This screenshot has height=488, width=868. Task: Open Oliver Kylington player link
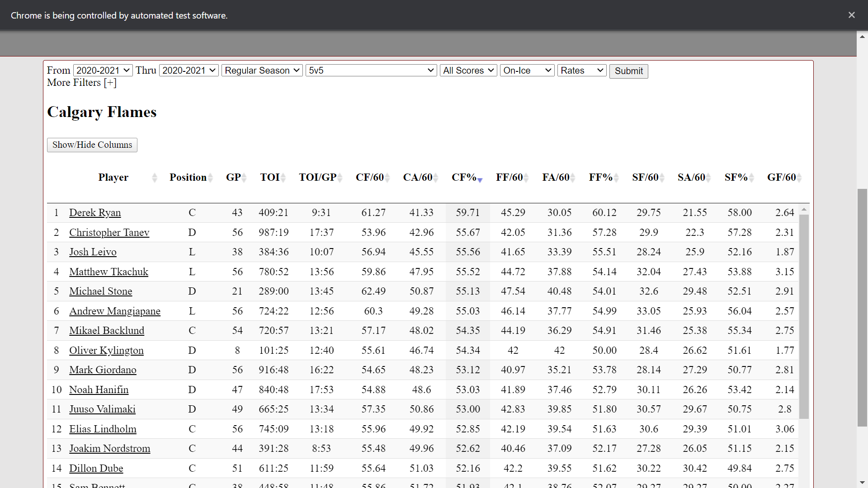[106, 351]
